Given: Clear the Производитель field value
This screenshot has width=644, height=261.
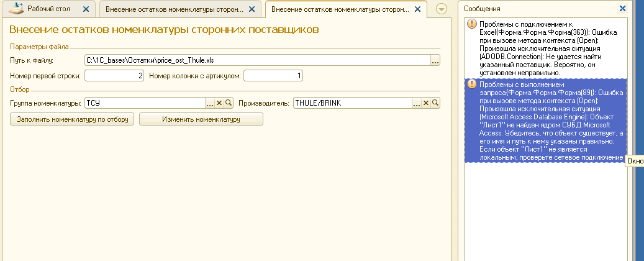Looking at the screenshot, I should tap(426, 103).
